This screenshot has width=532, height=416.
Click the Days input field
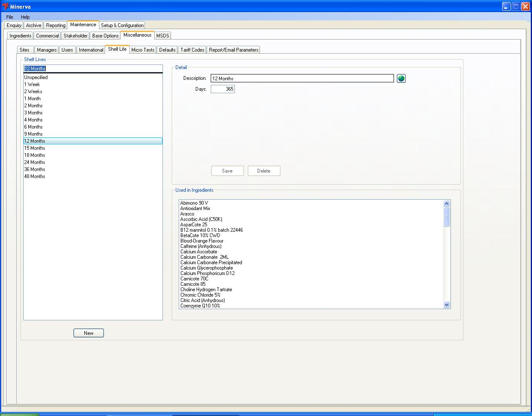[223, 89]
